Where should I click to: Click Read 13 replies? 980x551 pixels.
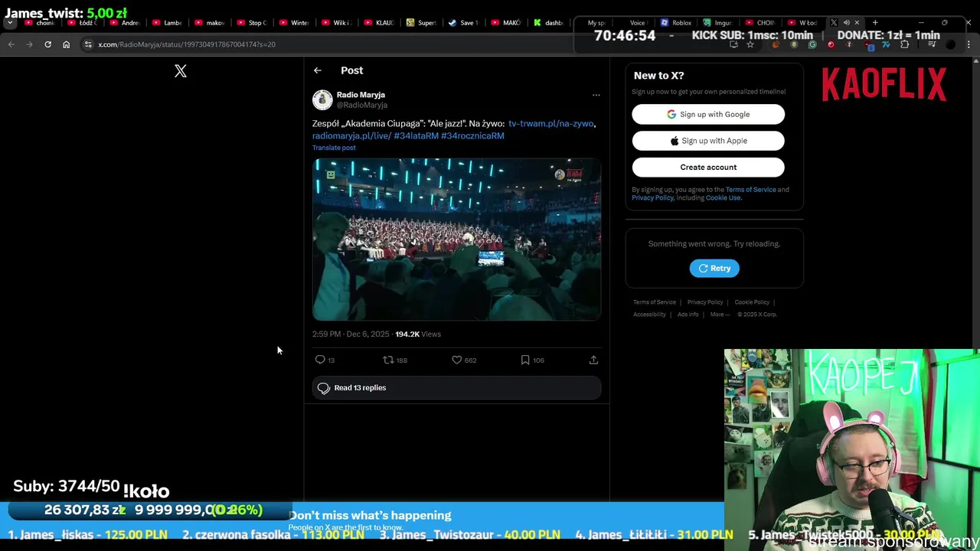click(456, 388)
